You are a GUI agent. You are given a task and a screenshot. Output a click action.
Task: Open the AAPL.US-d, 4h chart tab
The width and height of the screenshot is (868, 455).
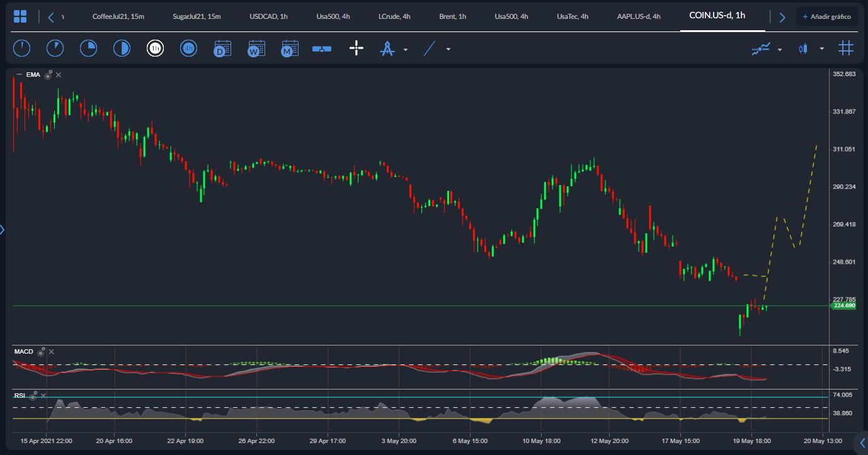coord(638,16)
